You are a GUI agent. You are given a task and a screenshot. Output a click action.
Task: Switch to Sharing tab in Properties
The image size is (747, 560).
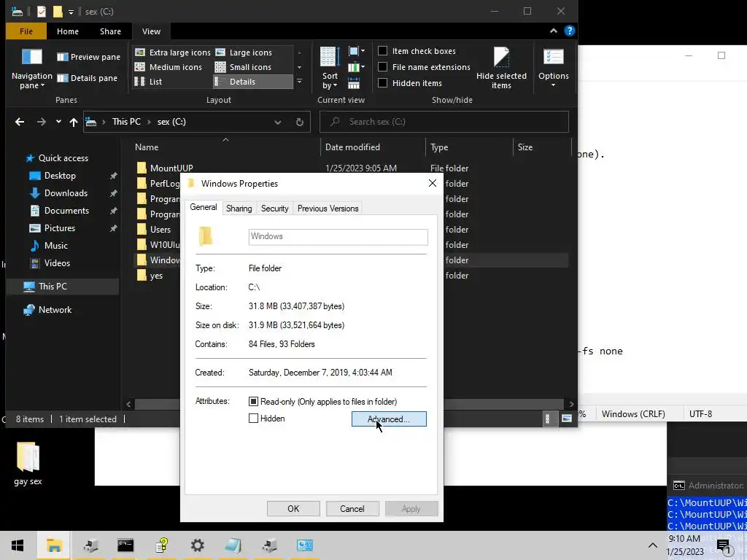click(x=239, y=209)
